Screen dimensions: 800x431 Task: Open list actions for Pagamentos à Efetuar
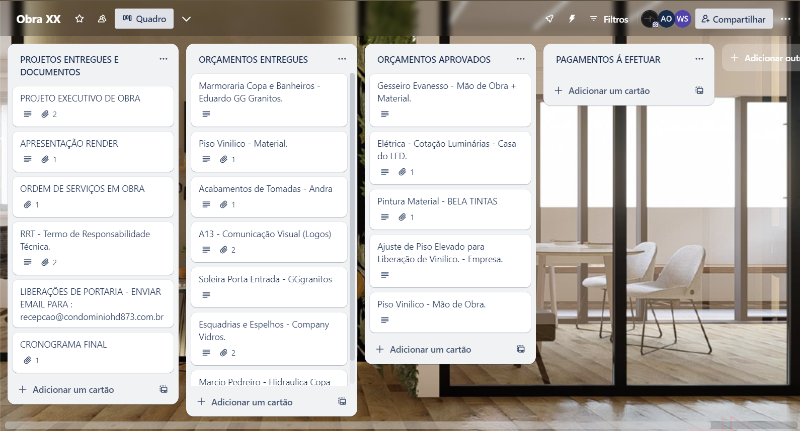click(699, 60)
